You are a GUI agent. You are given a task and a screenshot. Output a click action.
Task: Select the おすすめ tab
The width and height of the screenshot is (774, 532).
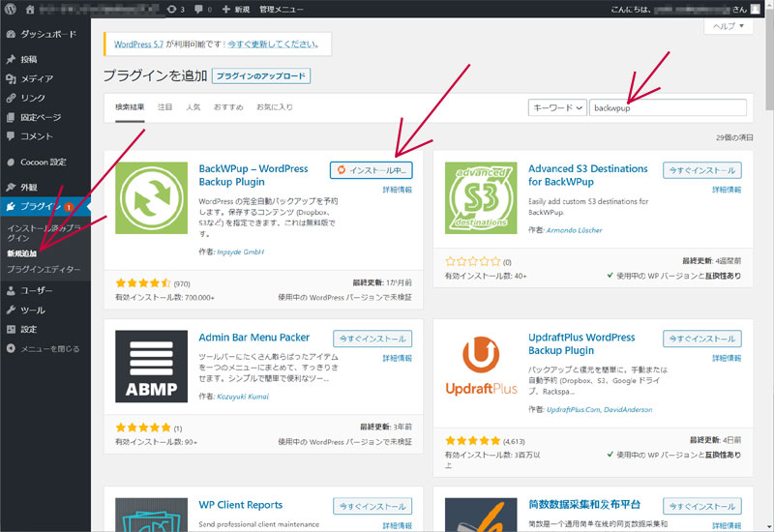[228, 107]
